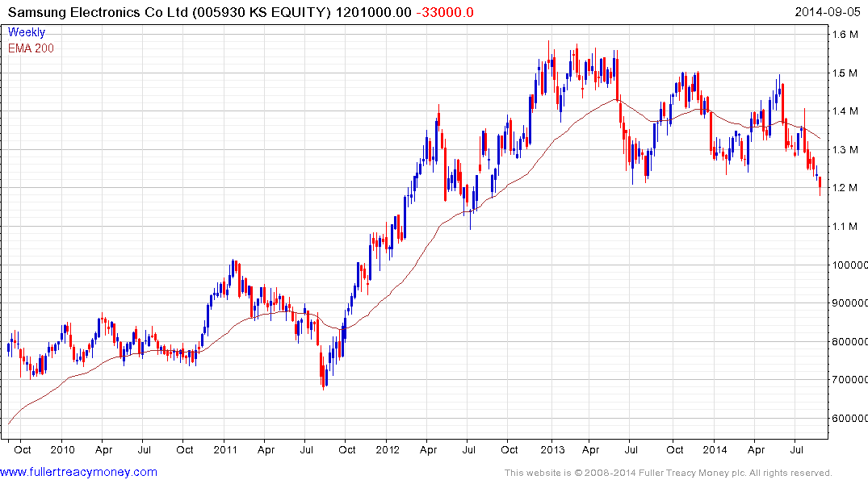The height and width of the screenshot is (484, 868).
Task: Click the 1.5 M price axis label
Action: (x=845, y=73)
